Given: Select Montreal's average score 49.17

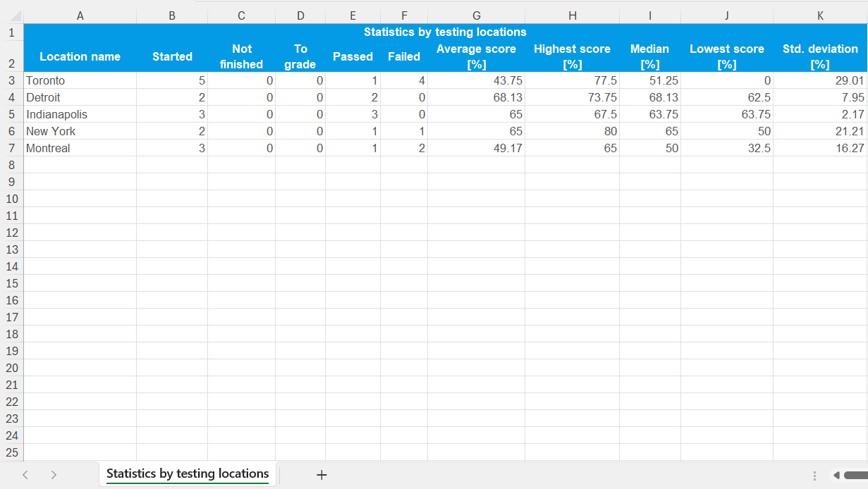Looking at the screenshot, I should click(476, 148).
